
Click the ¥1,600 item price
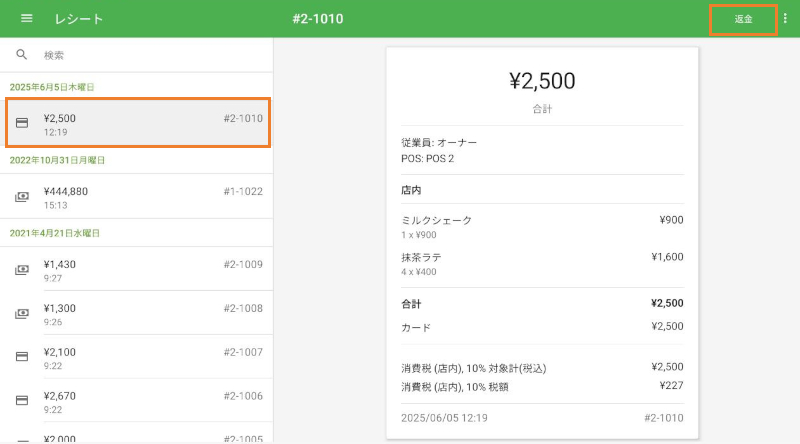pos(667,257)
